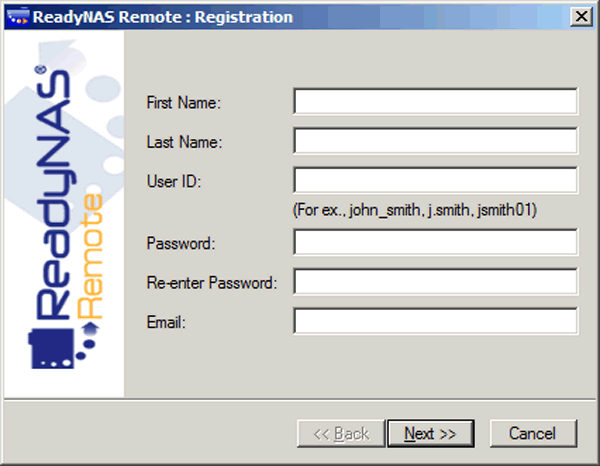Click the Email label text
This screenshot has height=466, width=600.
coord(166,322)
